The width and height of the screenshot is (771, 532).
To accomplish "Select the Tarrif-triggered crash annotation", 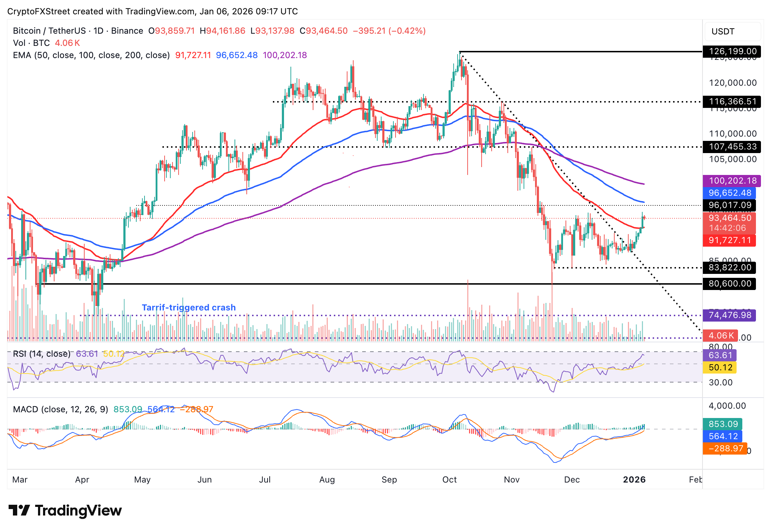I will point(189,307).
